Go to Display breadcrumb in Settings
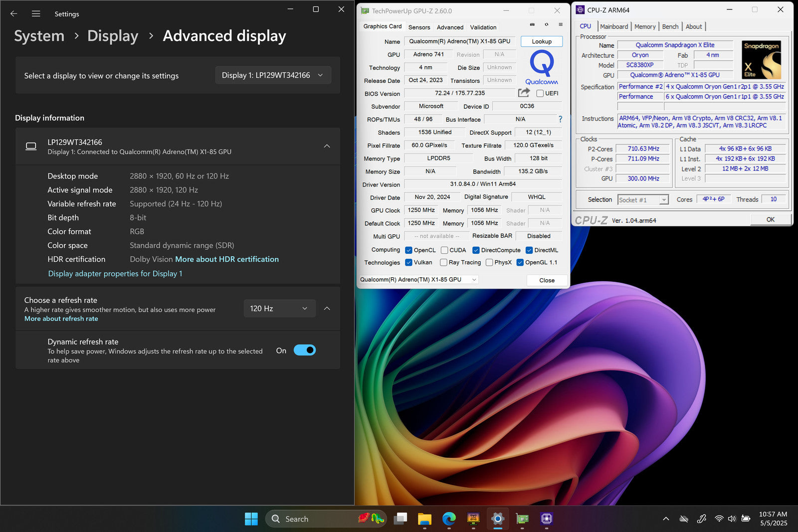The height and width of the screenshot is (532, 798). point(113,36)
